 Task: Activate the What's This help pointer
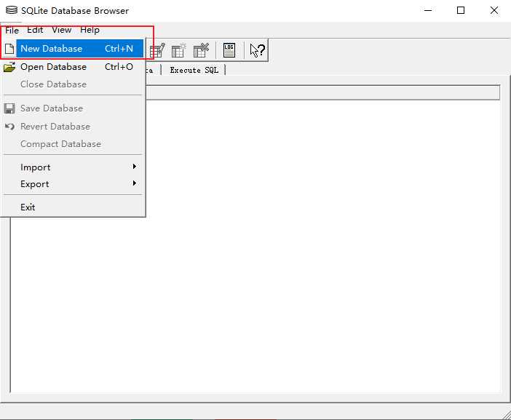click(x=258, y=50)
